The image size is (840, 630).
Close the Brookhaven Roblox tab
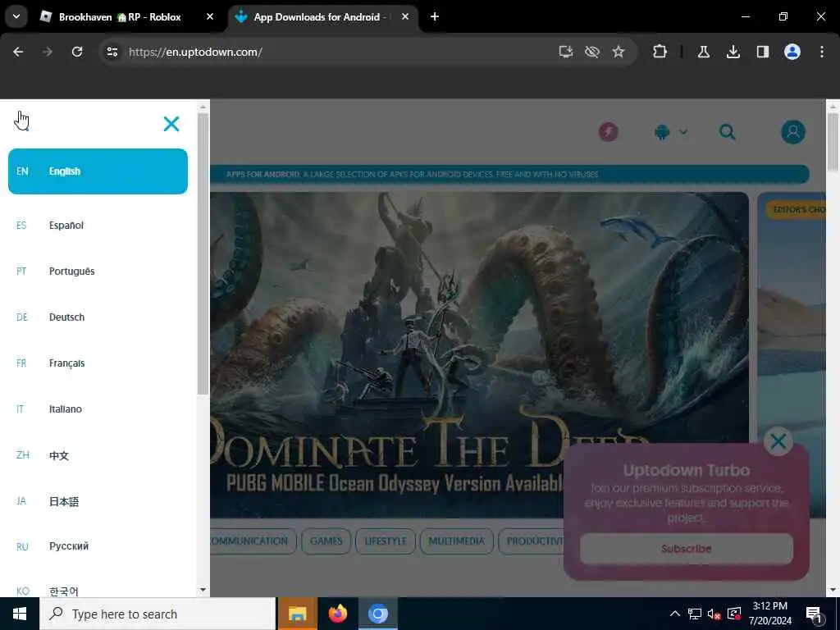210,16
